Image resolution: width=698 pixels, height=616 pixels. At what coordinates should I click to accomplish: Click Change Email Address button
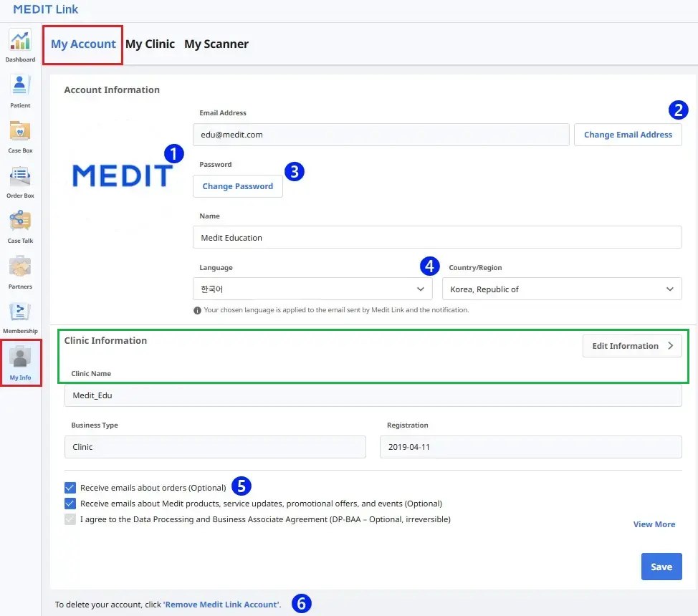click(x=628, y=135)
